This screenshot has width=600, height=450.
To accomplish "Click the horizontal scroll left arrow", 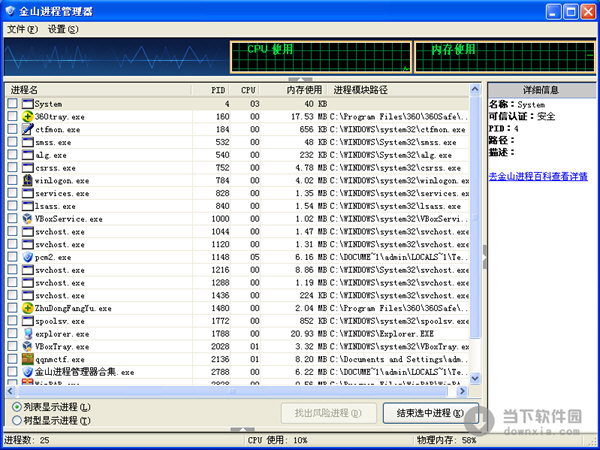I will click(11, 391).
